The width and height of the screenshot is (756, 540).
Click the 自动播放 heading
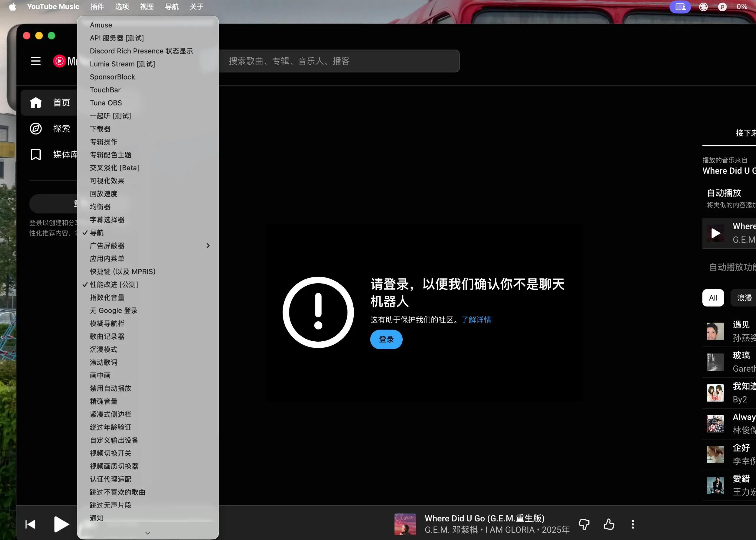[x=724, y=193]
